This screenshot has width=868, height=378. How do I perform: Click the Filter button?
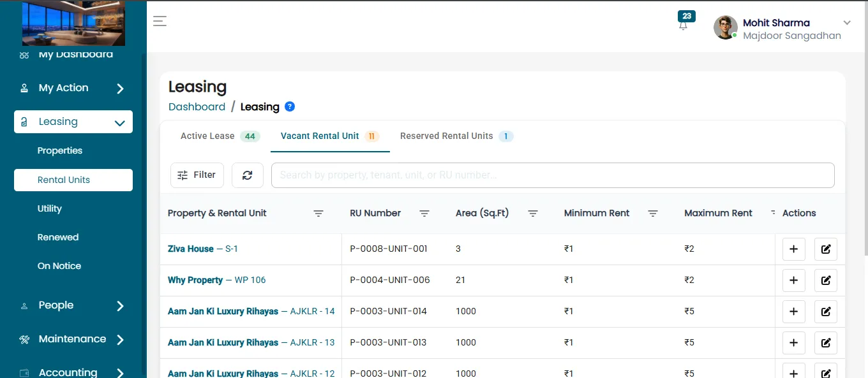coord(197,175)
